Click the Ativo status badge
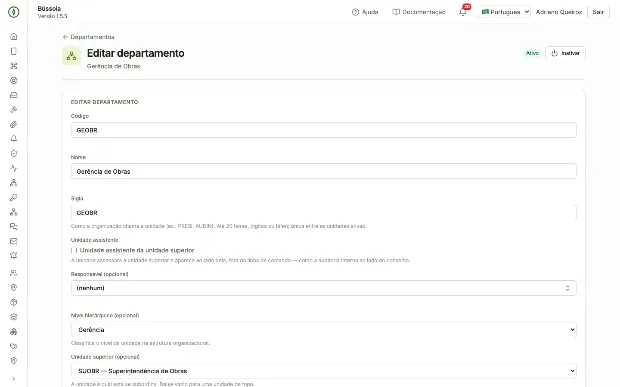The width and height of the screenshot is (620, 387). [532, 53]
